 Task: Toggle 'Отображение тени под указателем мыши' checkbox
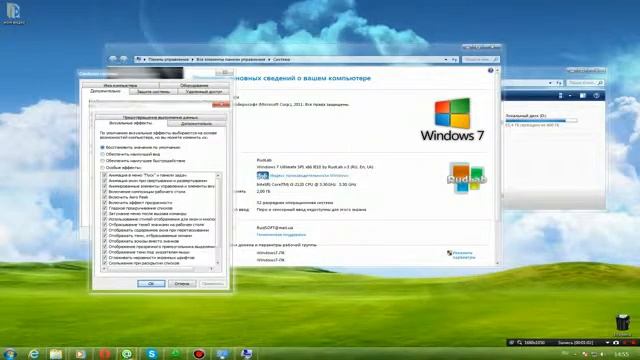pyautogui.click(x=105, y=252)
